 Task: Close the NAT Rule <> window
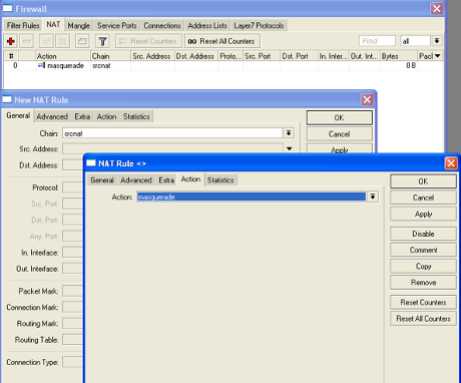[x=451, y=163]
